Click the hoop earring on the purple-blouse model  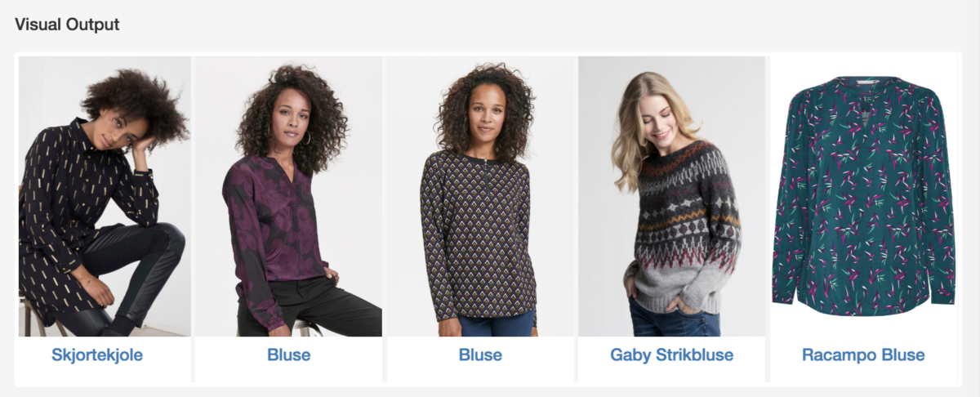(x=306, y=137)
